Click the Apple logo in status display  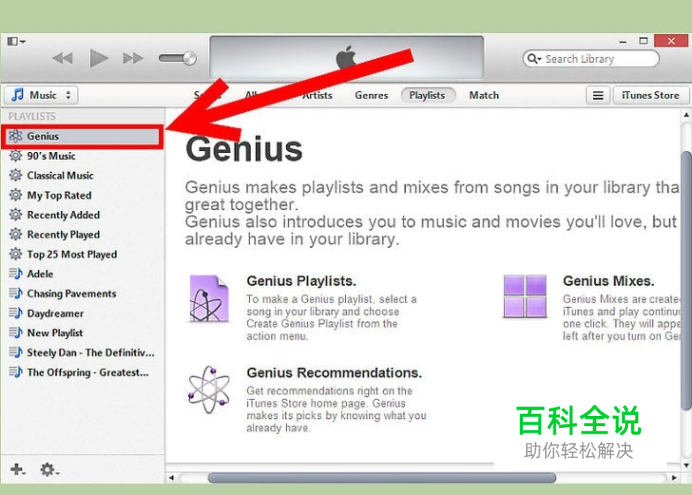tap(346, 57)
